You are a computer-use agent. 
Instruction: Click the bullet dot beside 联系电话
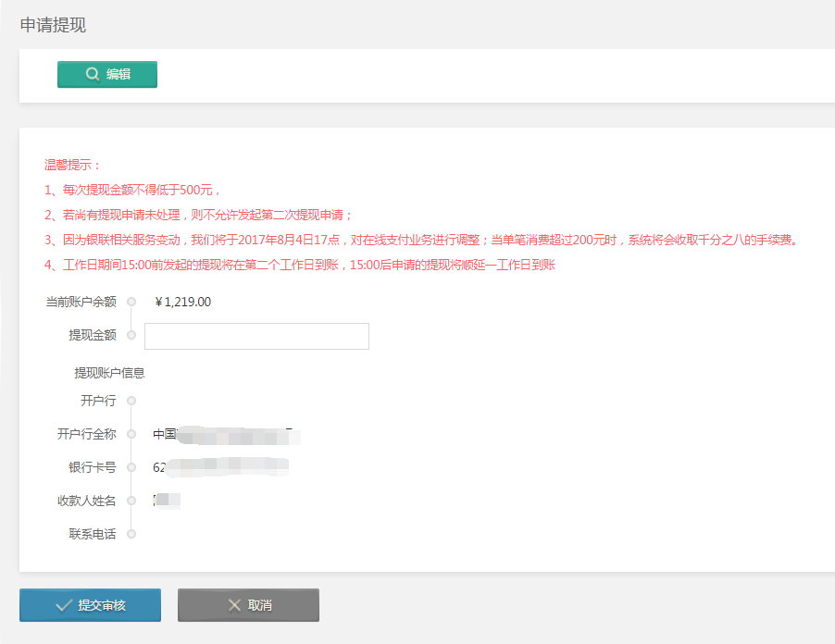point(131,534)
